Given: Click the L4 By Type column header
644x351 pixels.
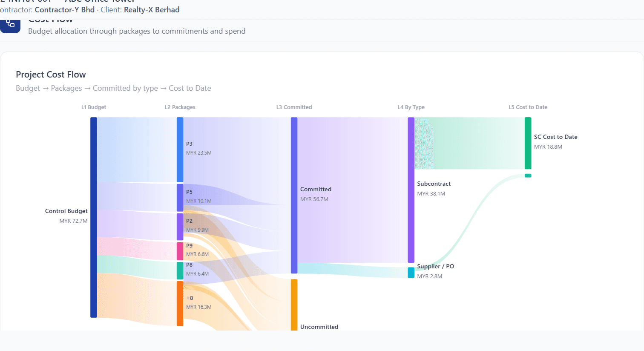Looking at the screenshot, I should pyautogui.click(x=411, y=107).
